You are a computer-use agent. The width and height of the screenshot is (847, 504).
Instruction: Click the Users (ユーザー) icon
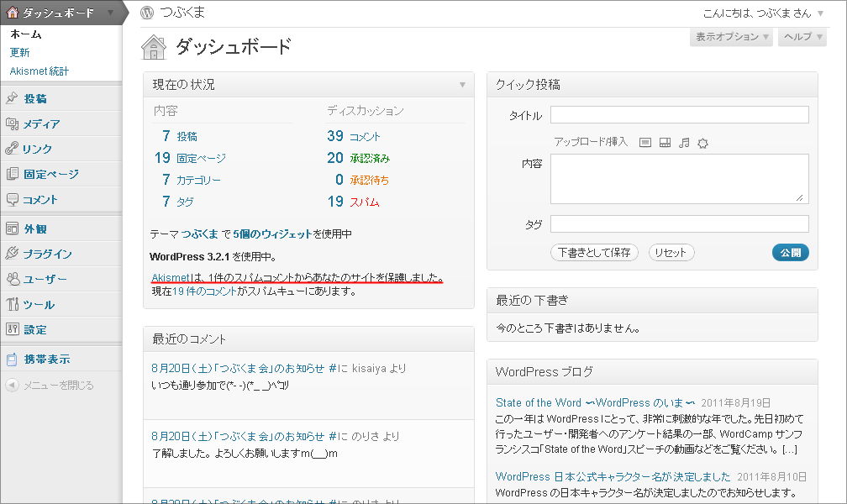[12, 279]
